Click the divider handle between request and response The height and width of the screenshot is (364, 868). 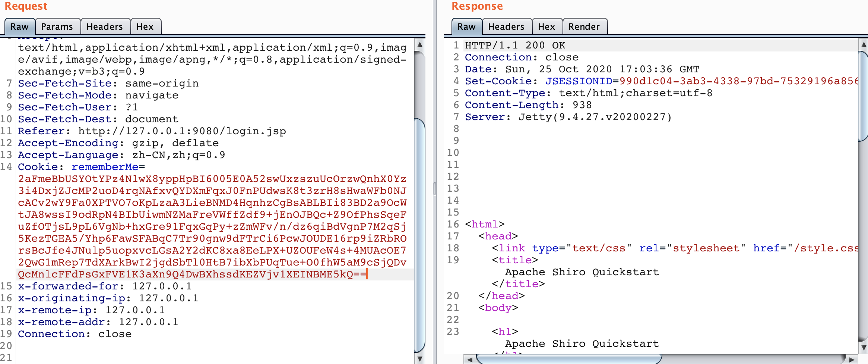434,188
